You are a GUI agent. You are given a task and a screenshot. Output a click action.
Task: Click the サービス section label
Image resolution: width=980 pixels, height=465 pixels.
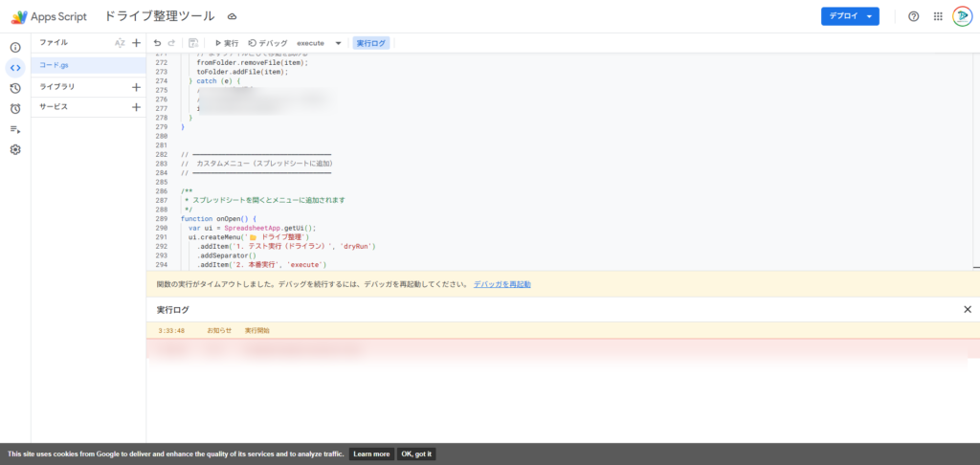click(54, 107)
